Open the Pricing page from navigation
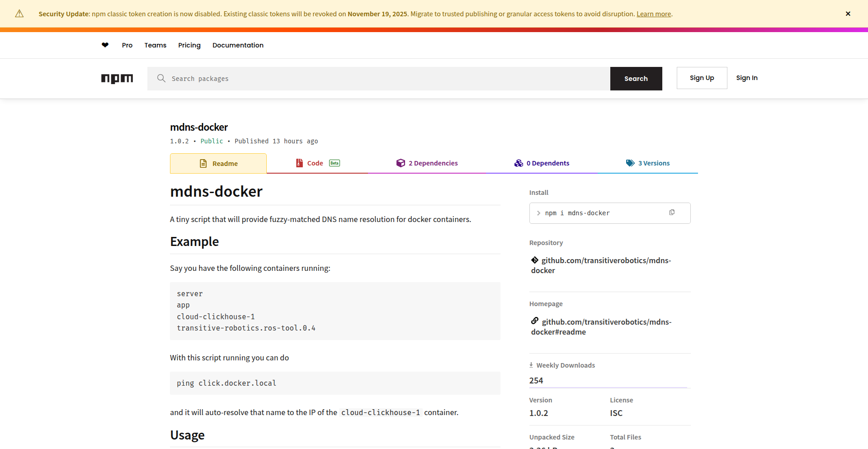 pyautogui.click(x=189, y=45)
